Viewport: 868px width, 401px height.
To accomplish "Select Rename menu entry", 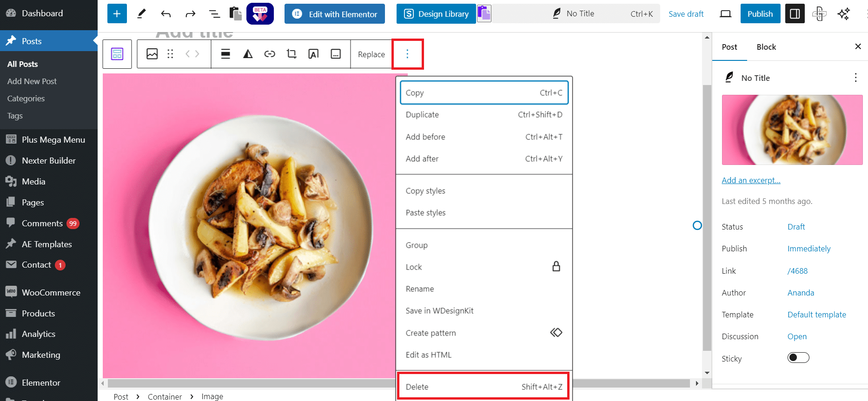I will [x=484, y=289].
